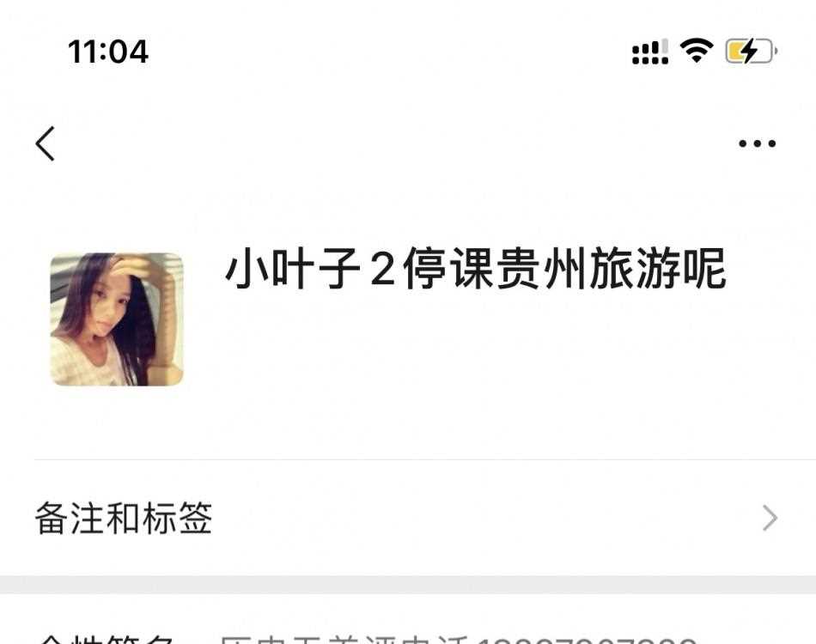The height and width of the screenshot is (644, 816).
Task: Open the 备注和标签 row
Action: click(x=408, y=518)
